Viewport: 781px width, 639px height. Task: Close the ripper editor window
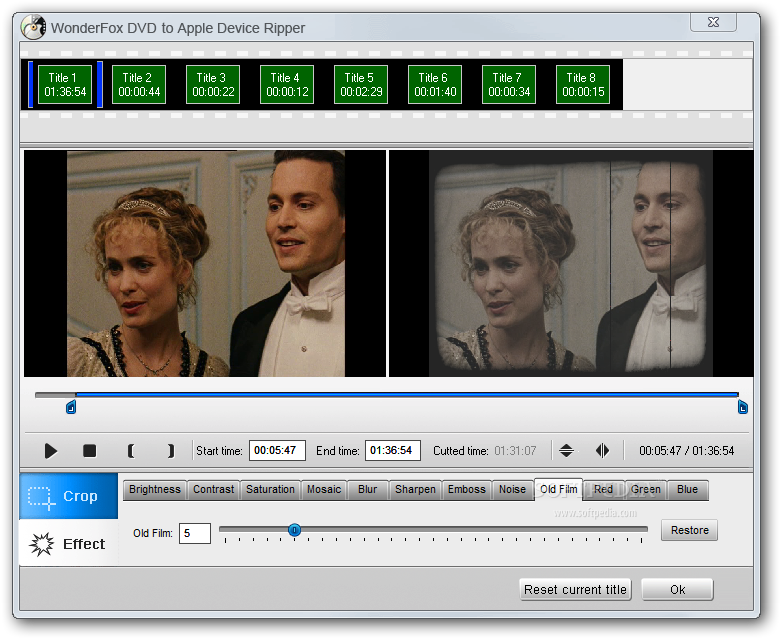(x=713, y=22)
